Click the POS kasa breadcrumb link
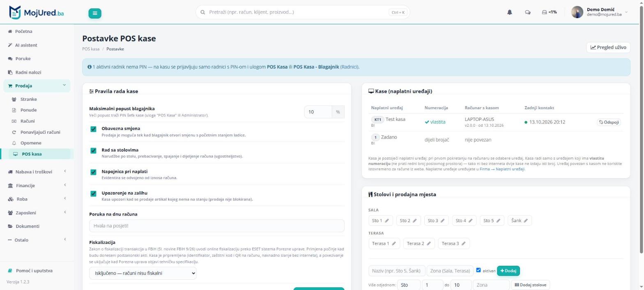Viewport: 644px width, 290px height. [x=91, y=49]
